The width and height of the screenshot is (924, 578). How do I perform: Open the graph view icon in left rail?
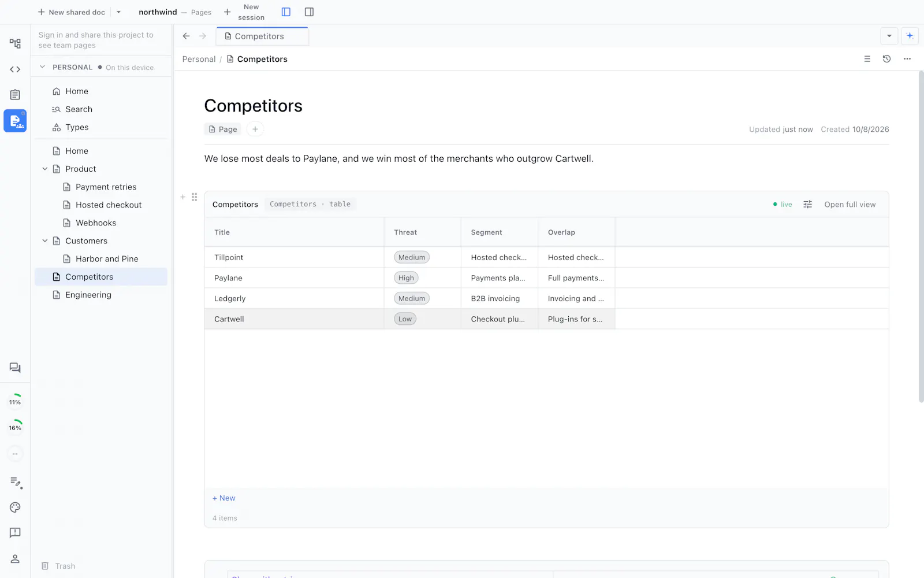[15, 43]
